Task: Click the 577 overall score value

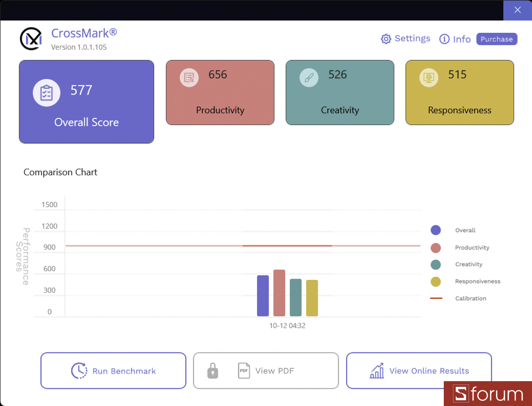Action: 82,90
